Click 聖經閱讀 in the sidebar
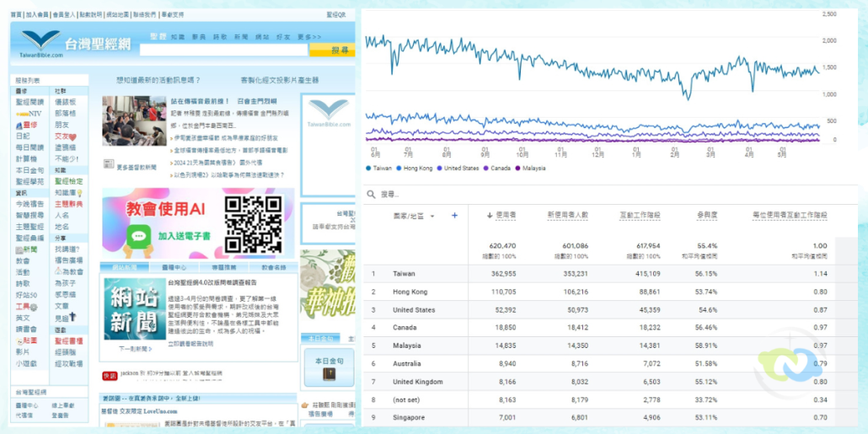Image resolution: width=868 pixels, height=434 pixels. click(x=29, y=103)
